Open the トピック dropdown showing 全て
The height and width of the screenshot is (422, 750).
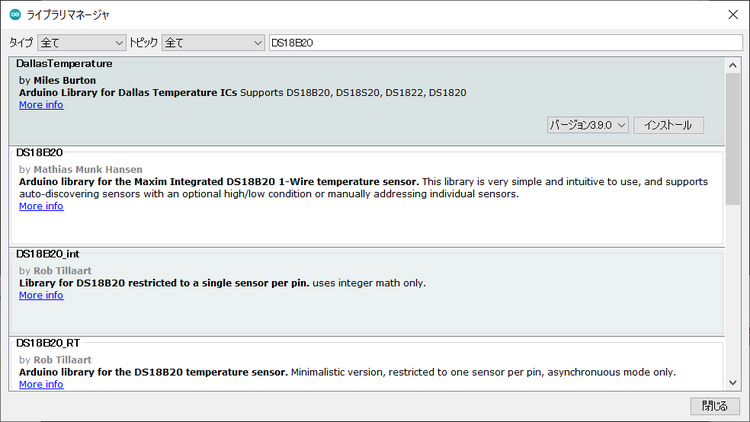(213, 43)
